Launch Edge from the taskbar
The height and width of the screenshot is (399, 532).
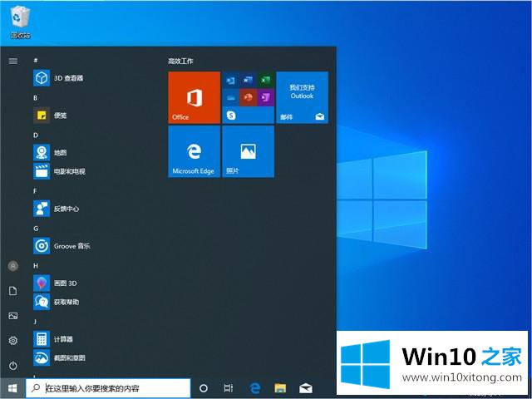tap(255, 388)
